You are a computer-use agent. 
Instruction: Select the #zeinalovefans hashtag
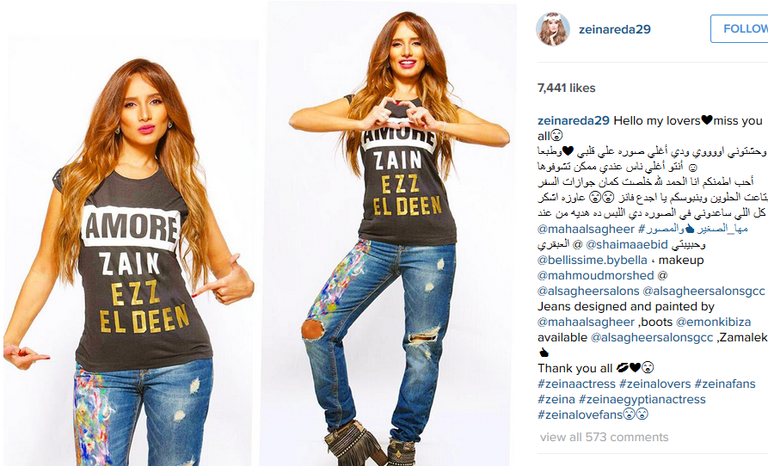[x=580, y=415]
